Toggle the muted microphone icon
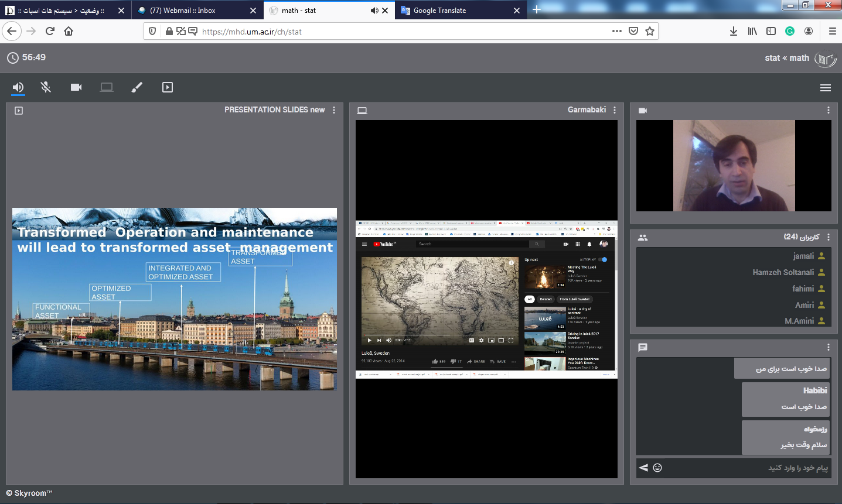The image size is (842, 504). coord(46,87)
